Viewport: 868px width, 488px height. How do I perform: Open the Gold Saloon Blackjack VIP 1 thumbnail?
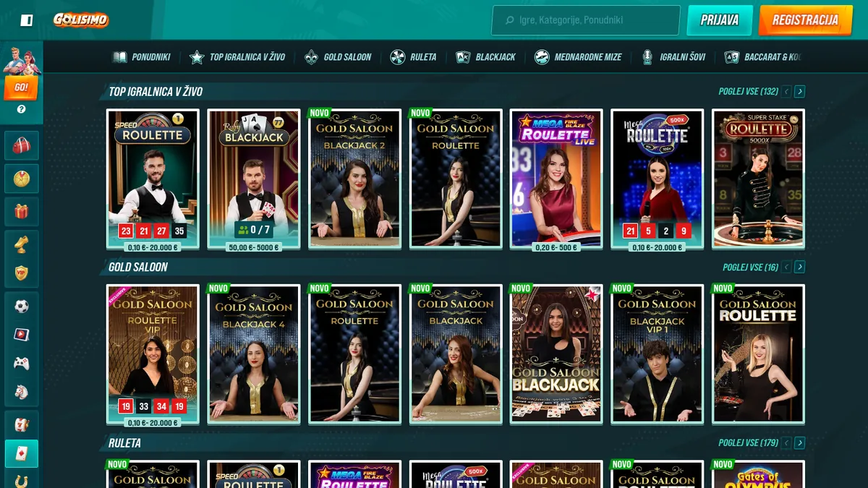pyautogui.click(x=658, y=354)
